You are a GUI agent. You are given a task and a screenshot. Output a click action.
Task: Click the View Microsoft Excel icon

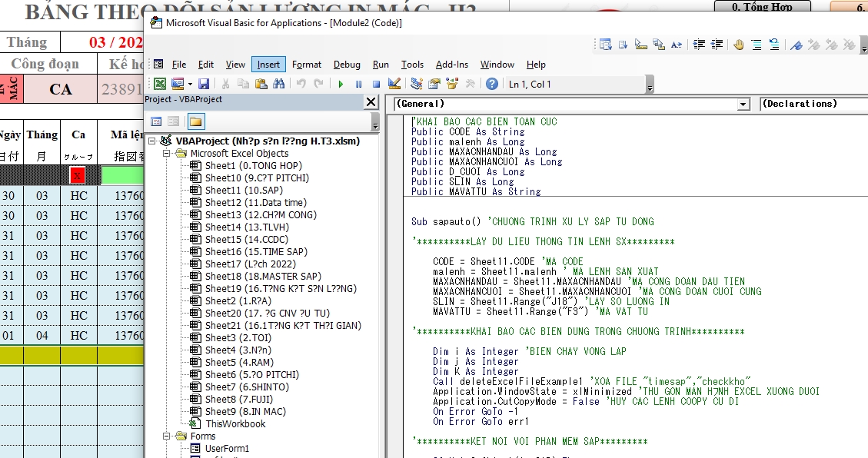click(160, 84)
